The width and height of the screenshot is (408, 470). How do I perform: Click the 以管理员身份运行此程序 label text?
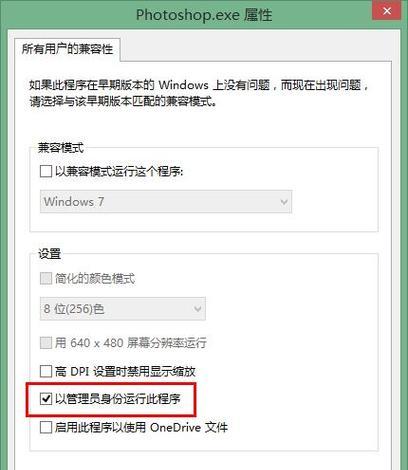(x=118, y=399)
